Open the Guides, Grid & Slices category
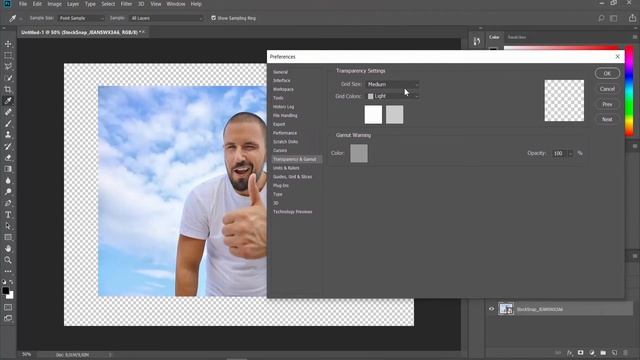Screen dimensions: 640x360 click(x=292, y=177)
